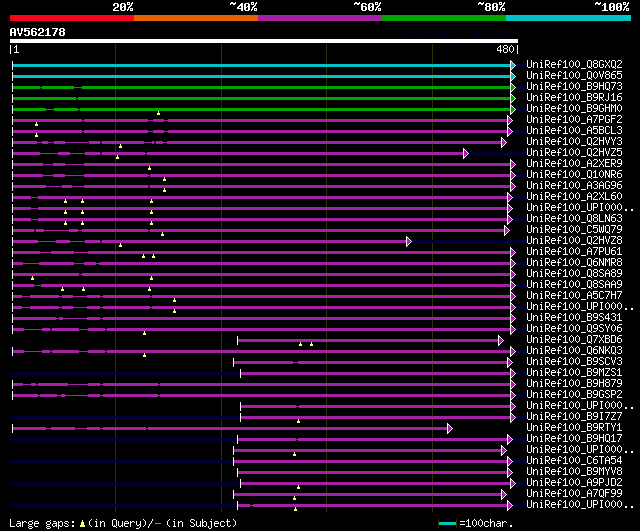This screenshot has height=531, width=640.
Task: Click the UniRef100_B9HQ17 label
Action: pyautogui.click(x=574, y=439)
